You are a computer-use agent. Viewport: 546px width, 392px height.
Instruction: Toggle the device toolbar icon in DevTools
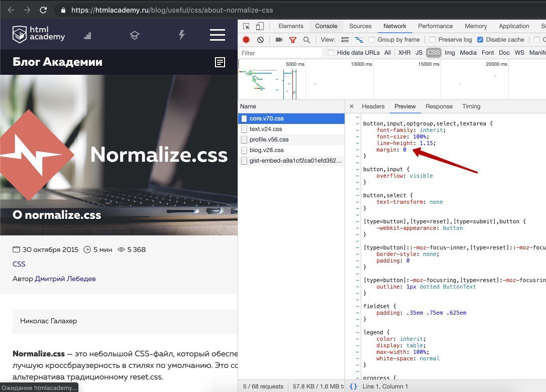coord(260,26)
